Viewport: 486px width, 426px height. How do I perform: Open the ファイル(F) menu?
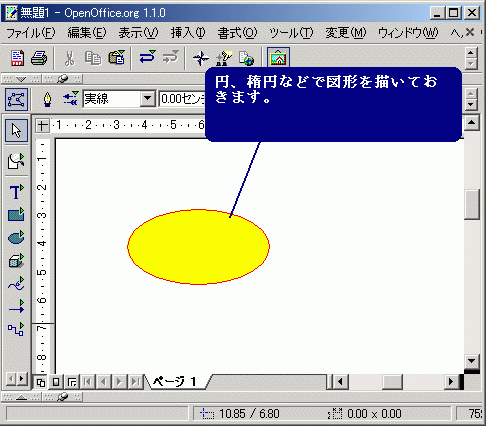tap(31, 33)
